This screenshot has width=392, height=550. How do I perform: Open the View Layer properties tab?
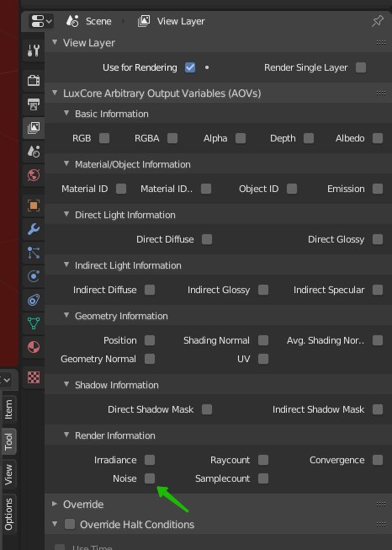click(x=34, y=127)
